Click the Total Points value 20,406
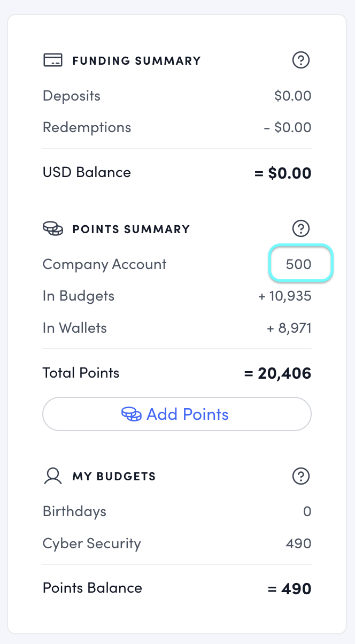This screenshot has height=644, width=355. [278, 373]
